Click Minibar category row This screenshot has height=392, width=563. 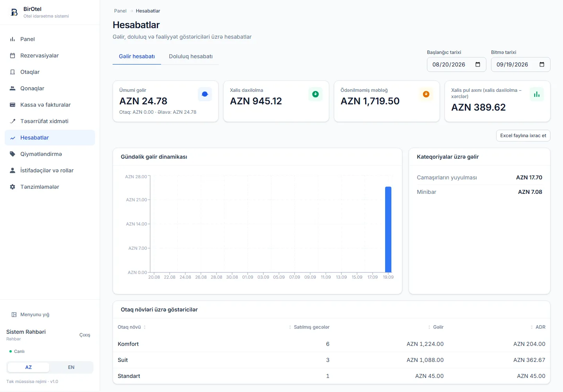point(479,192)
